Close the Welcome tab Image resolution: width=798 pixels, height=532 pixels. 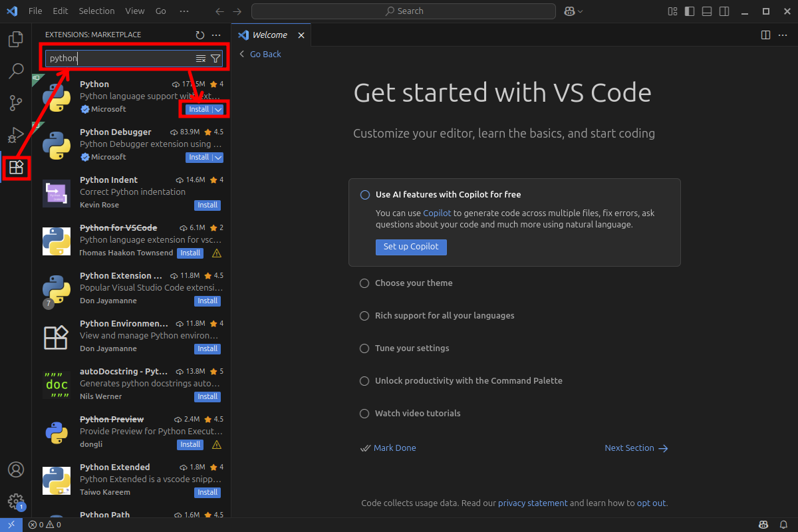point(301,35)
